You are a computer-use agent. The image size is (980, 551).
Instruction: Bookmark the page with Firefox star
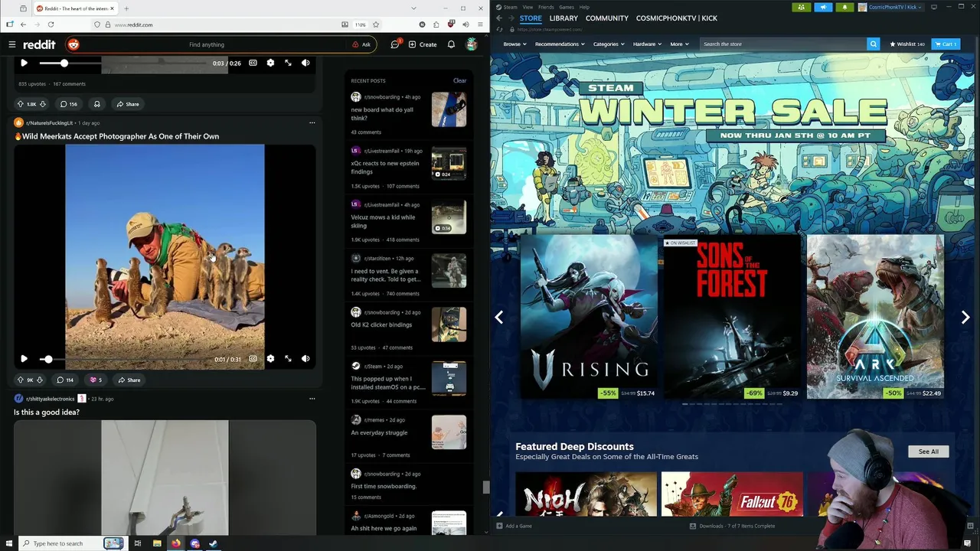point(376,24)
